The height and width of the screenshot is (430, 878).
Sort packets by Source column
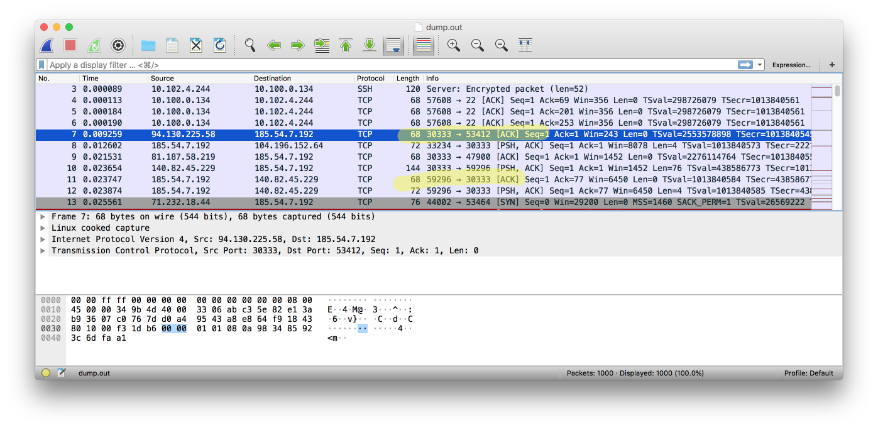coord(162,78)
